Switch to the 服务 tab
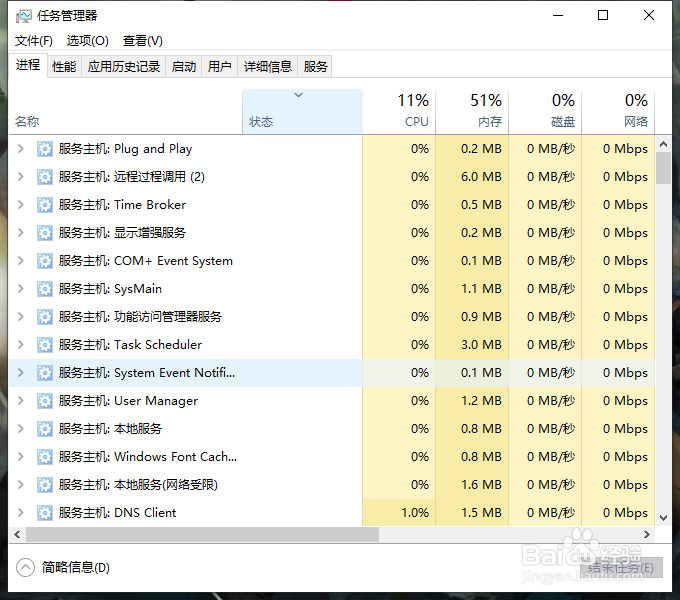 pyautogui.click(x=315, y=67)
